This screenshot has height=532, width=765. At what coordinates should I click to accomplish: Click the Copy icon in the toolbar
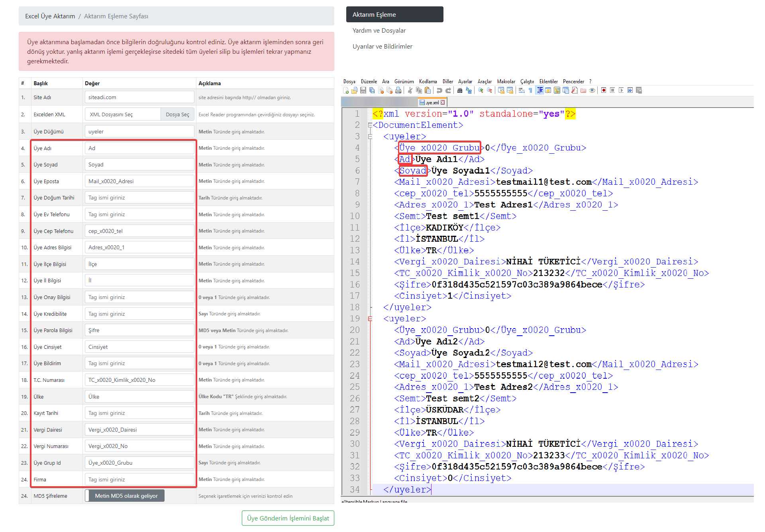[x=419, y=90]
